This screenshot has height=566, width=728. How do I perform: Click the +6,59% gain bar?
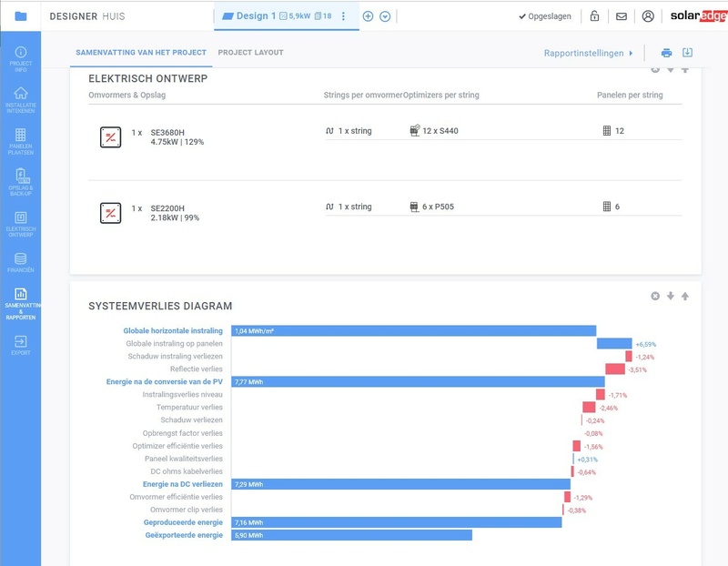[614, 344]
